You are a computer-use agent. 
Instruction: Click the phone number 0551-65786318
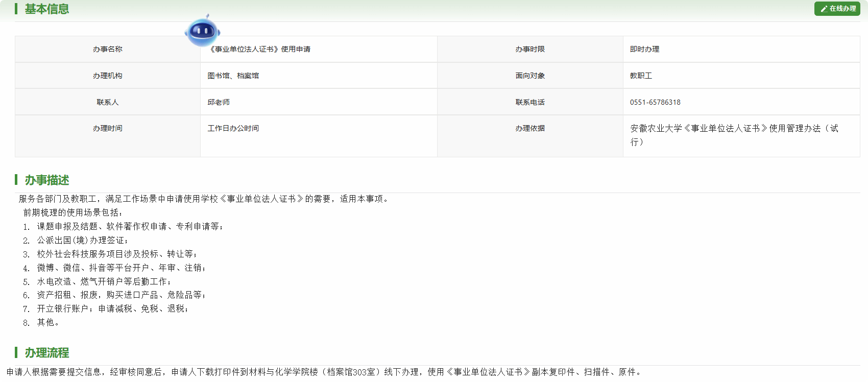point(655,102)
